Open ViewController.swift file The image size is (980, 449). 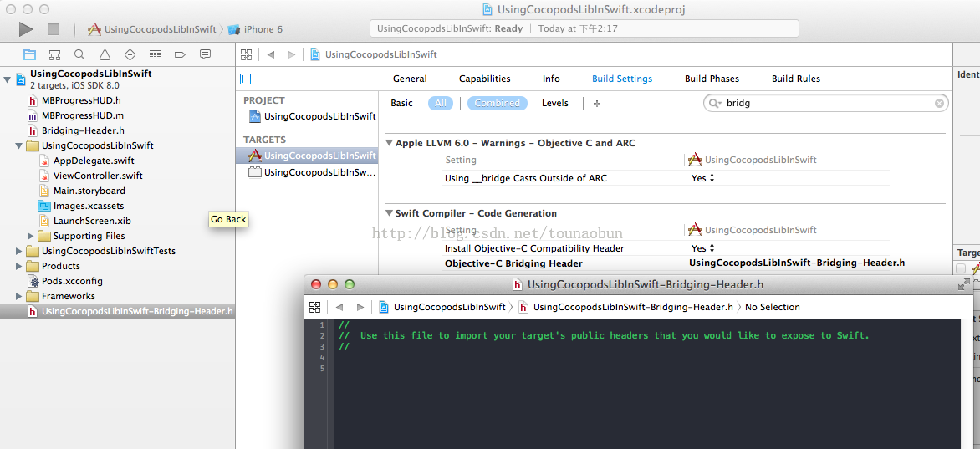tap(98, 176)
